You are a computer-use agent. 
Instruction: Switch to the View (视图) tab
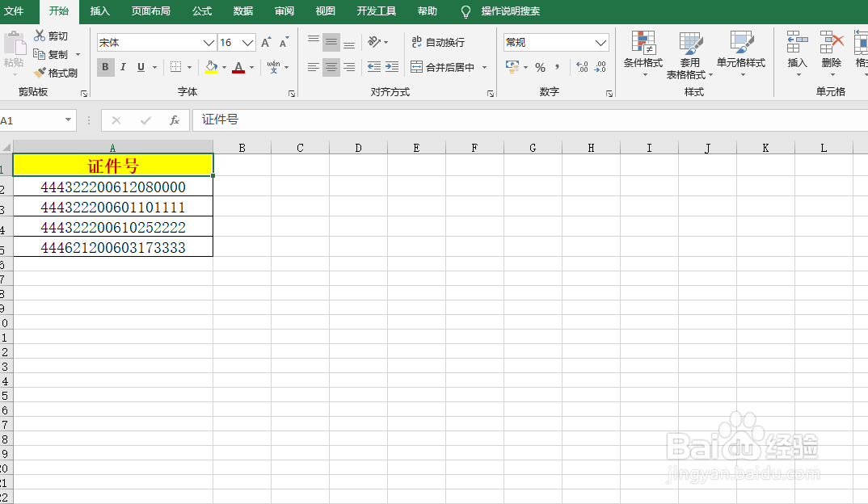(x=325, y=11)
